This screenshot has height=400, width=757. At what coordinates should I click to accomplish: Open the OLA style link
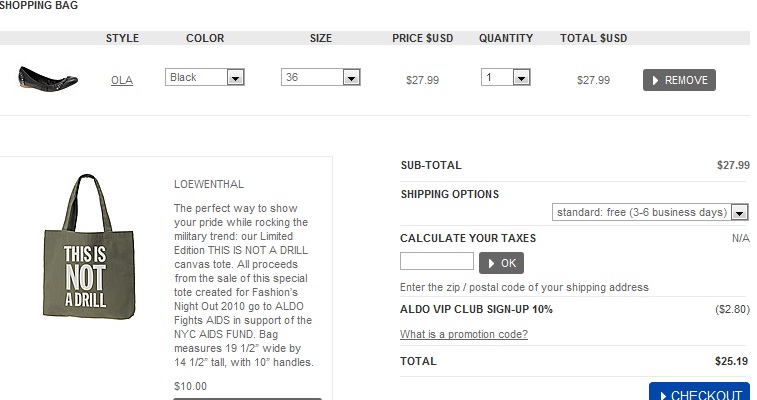pyautogui.click(x=122, y=81)
